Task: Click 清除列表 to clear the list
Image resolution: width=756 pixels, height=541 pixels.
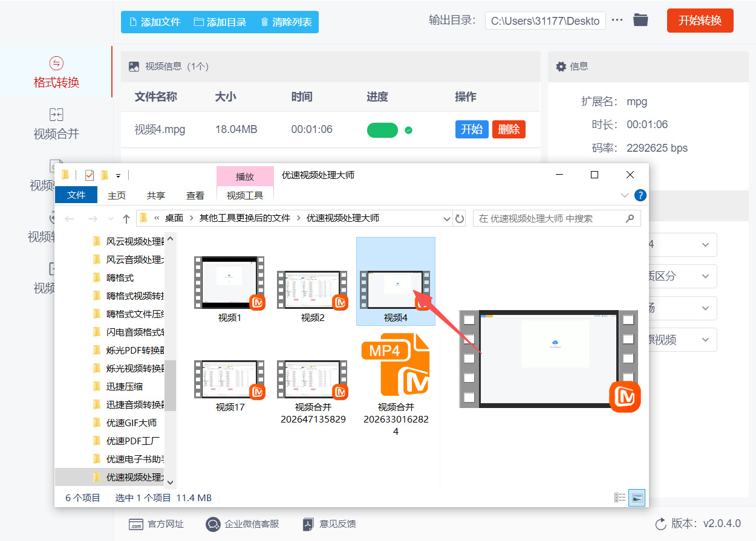Action: [286, 22]
